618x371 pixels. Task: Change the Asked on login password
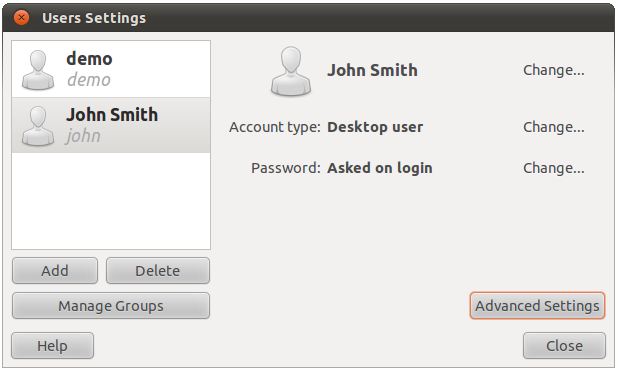coord(554,168)
